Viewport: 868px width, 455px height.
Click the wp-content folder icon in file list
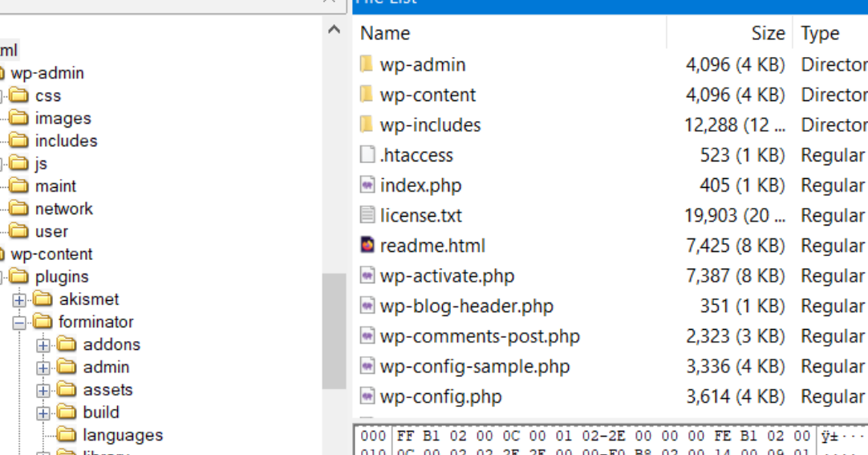tap(367, 95)
